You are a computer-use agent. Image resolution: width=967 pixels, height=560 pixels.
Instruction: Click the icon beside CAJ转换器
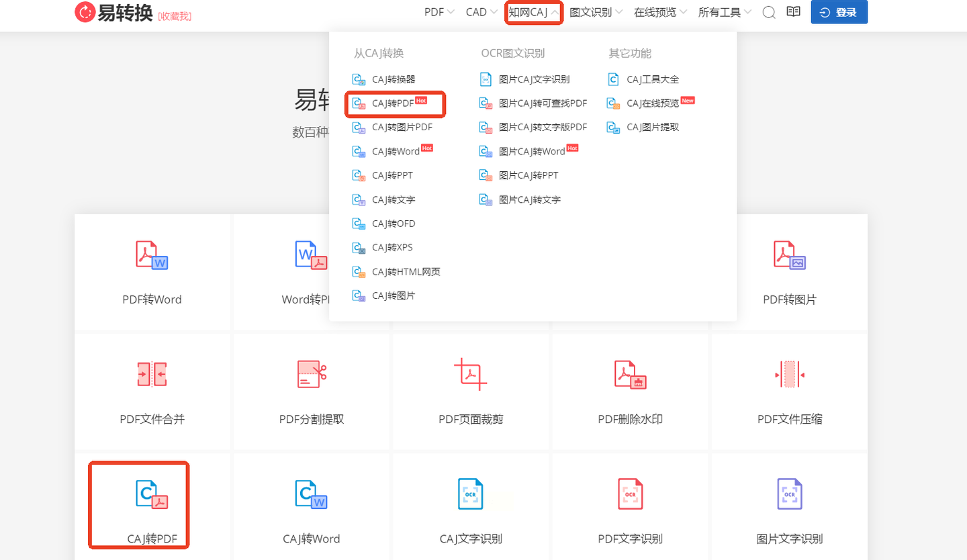(x=359, y=79)
